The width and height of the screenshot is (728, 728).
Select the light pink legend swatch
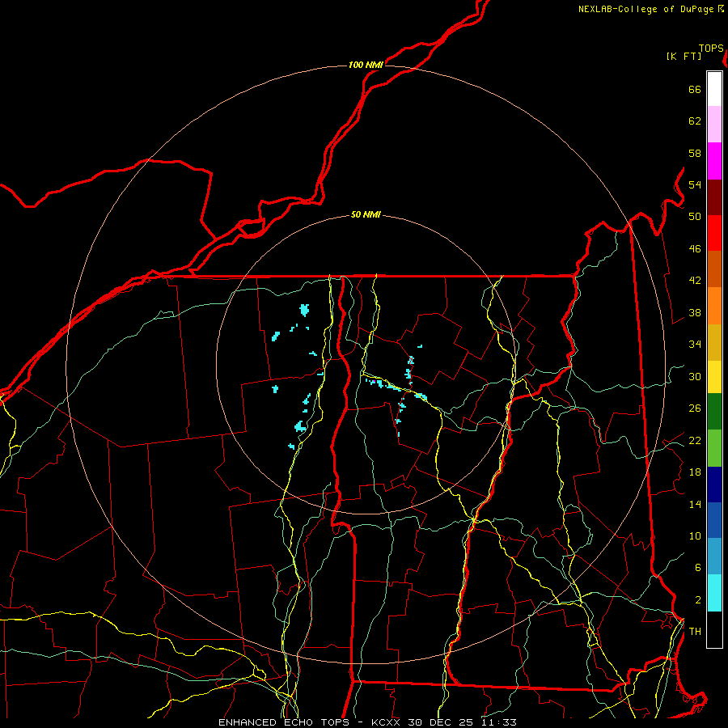(714, 125)
